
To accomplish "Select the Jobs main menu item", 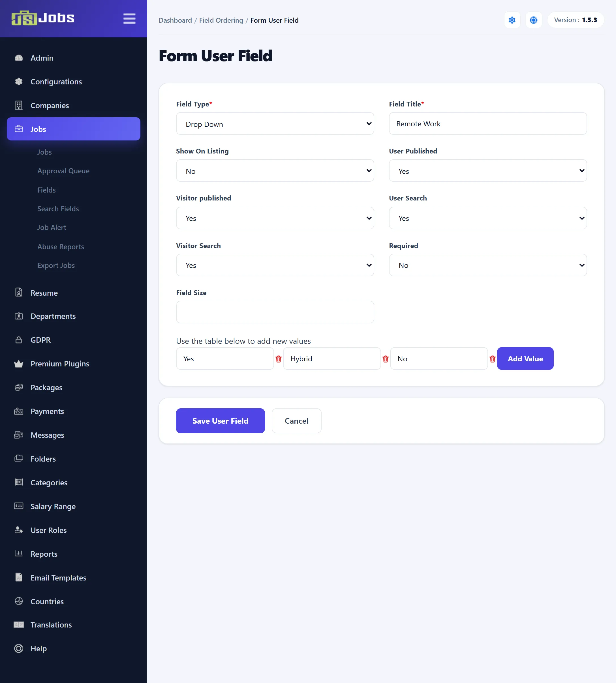I will coord(73,129).
